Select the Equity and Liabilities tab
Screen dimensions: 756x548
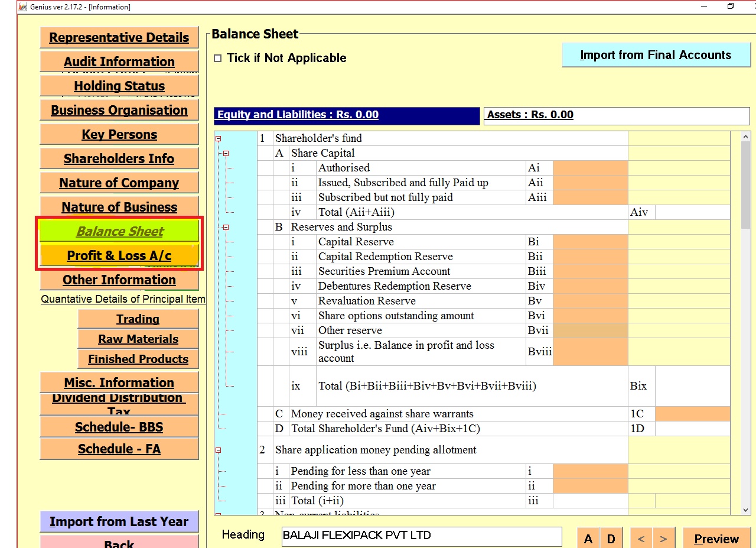click(x=347, y=115)
